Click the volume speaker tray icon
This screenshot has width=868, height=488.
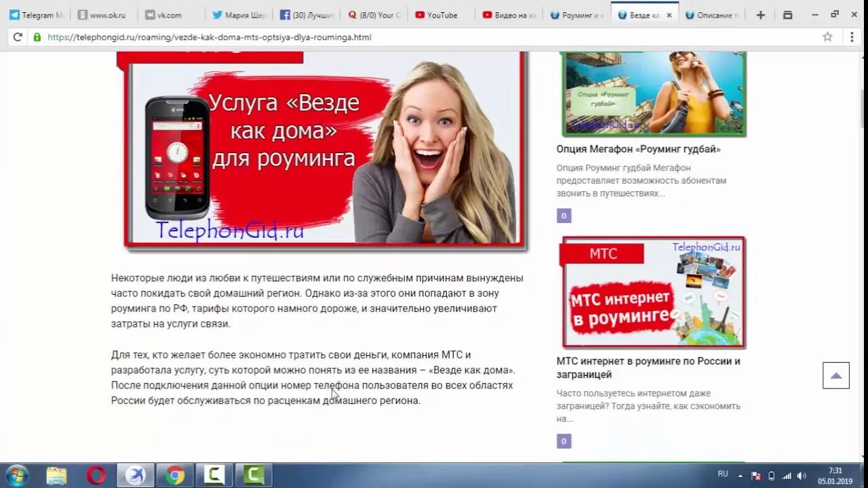click(802, 476)
